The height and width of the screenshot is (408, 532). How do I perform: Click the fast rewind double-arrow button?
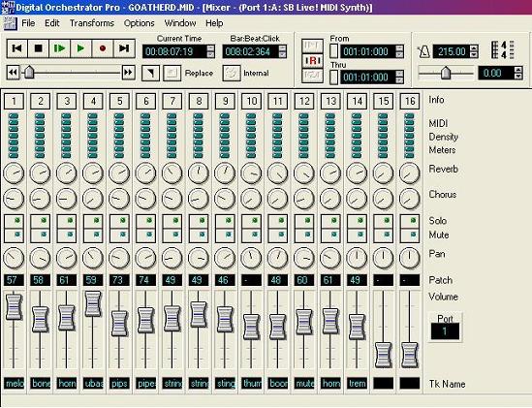point(13,73)
